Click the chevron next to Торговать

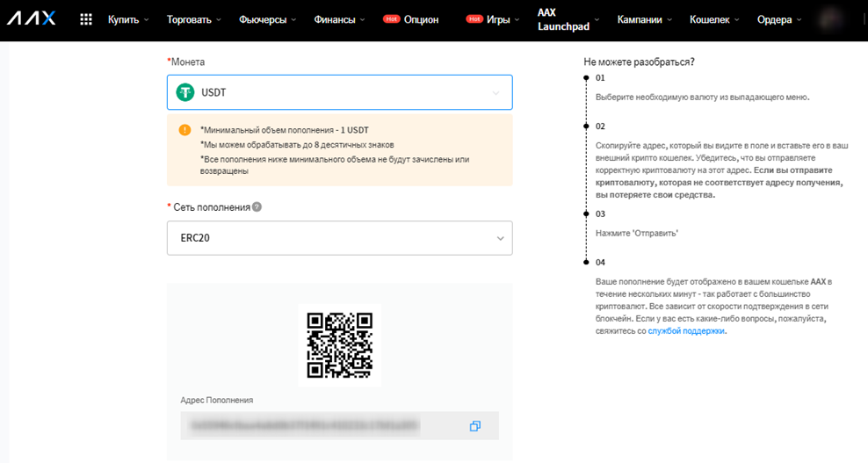[219, 20]
